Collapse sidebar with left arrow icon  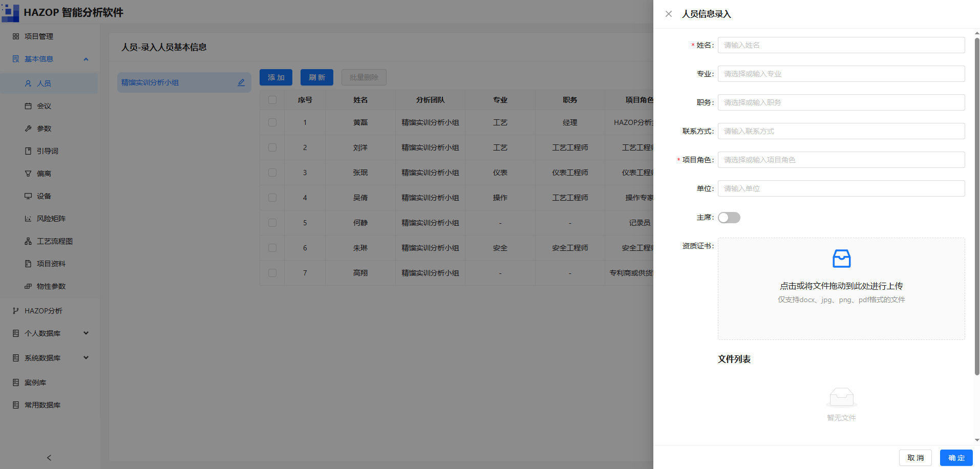(x=49, y=458)
